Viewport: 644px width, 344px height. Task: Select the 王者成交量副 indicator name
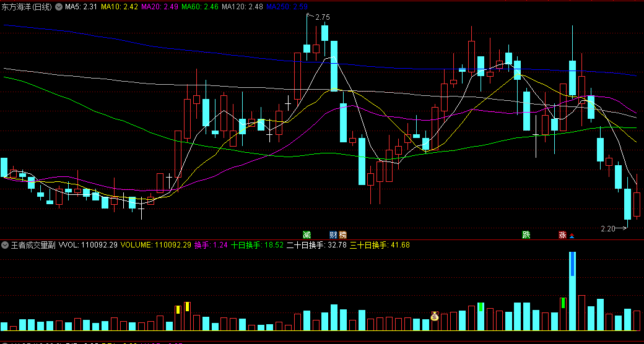(33, 245)
